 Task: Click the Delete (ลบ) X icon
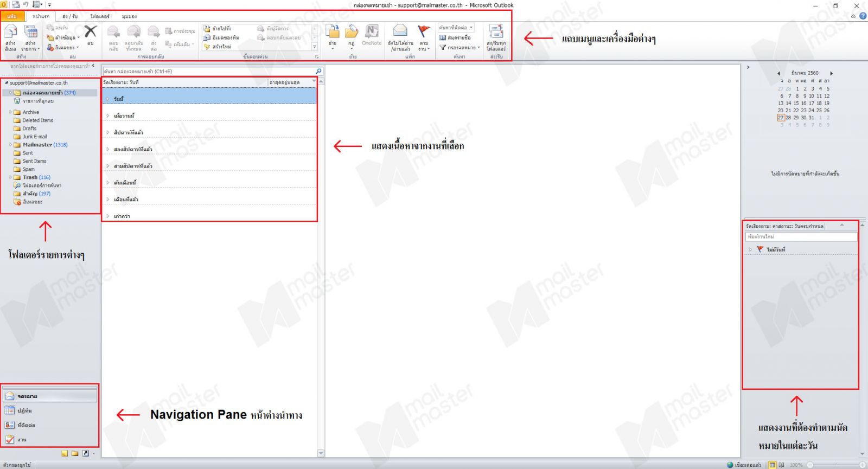point(91,32)
